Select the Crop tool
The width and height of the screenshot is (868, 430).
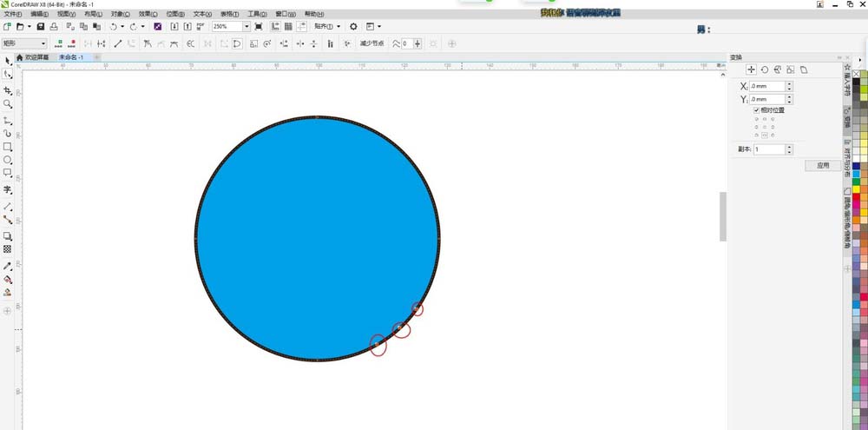click(7, 90)
